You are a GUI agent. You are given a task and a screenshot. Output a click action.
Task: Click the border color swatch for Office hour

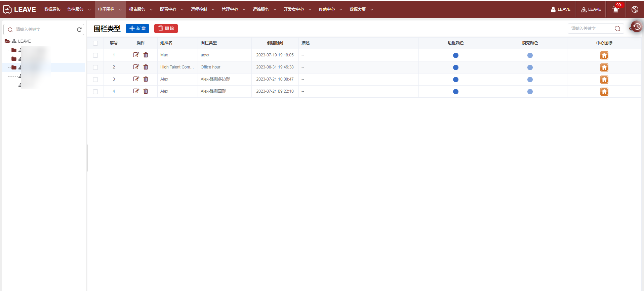click(455, 67)
